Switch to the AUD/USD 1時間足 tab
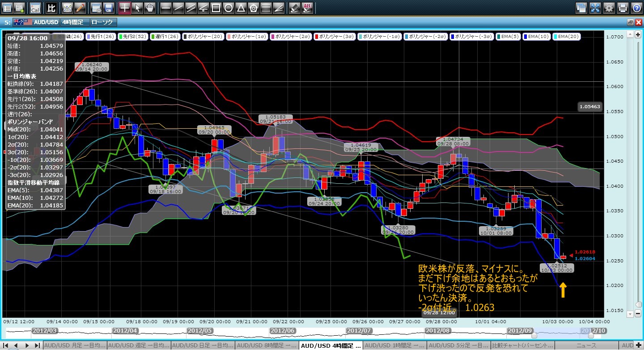Image resolution: width=644 pixels, height=350 pixels. point(395,346)
